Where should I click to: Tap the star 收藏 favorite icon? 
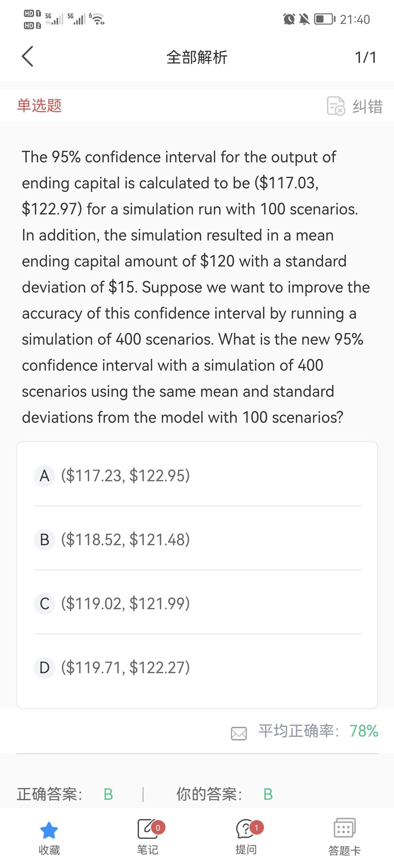coord(49,830)
